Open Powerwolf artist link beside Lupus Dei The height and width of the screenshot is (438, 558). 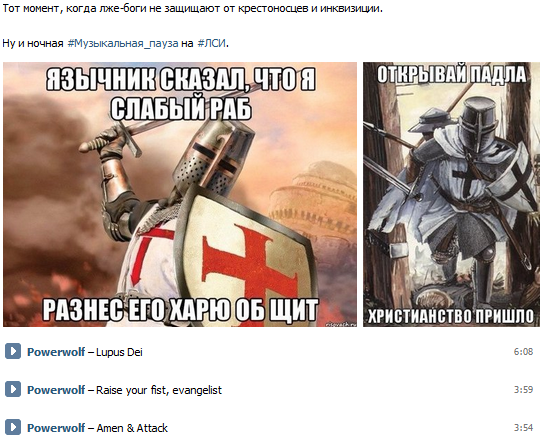tap(56, 352)
